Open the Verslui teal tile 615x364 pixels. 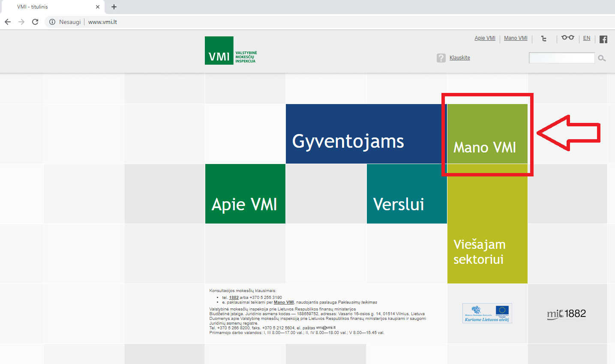tap(407, 194)
